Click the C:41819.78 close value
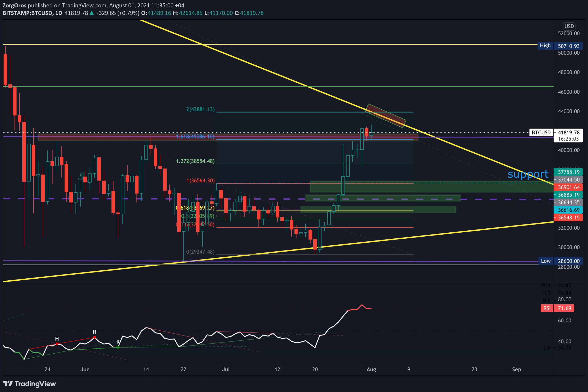588x392 pixels. [x=249, y=13]
